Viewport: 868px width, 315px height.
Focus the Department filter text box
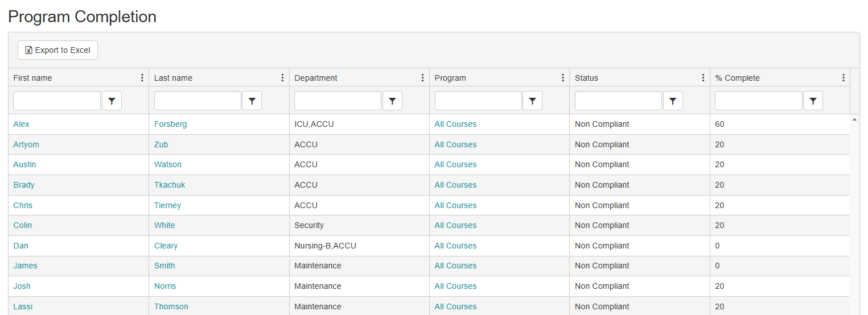pyautogui.click(x=338, y=101)
